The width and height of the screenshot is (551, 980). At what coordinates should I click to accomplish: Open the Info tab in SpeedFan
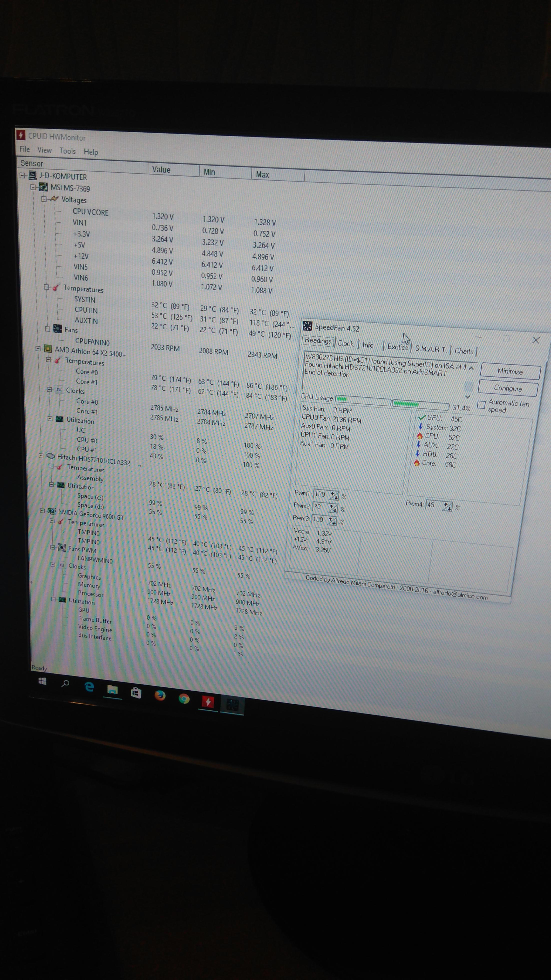[x=367, y=345]
